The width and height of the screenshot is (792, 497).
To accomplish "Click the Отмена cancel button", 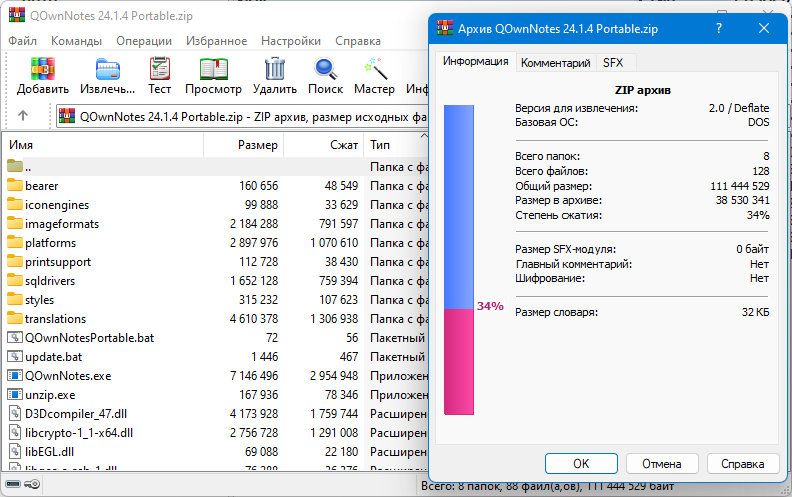I will coord(662,464).
